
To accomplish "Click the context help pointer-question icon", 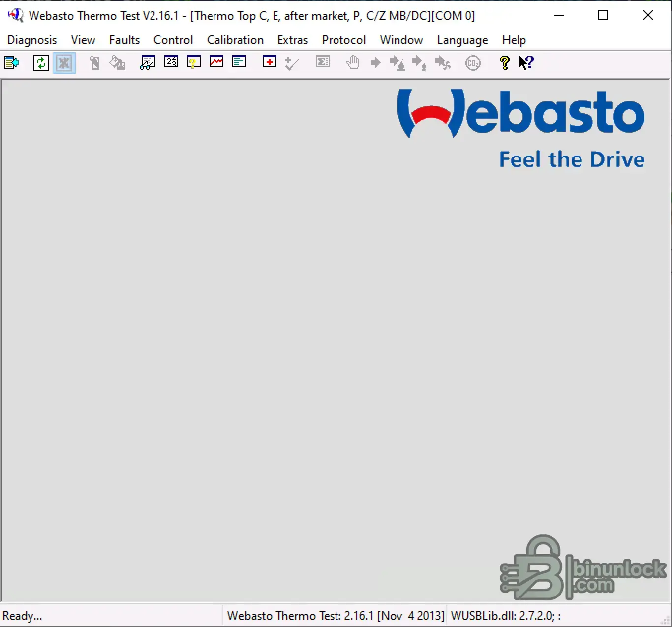I will pyautogui.click(x=526, y=63).
